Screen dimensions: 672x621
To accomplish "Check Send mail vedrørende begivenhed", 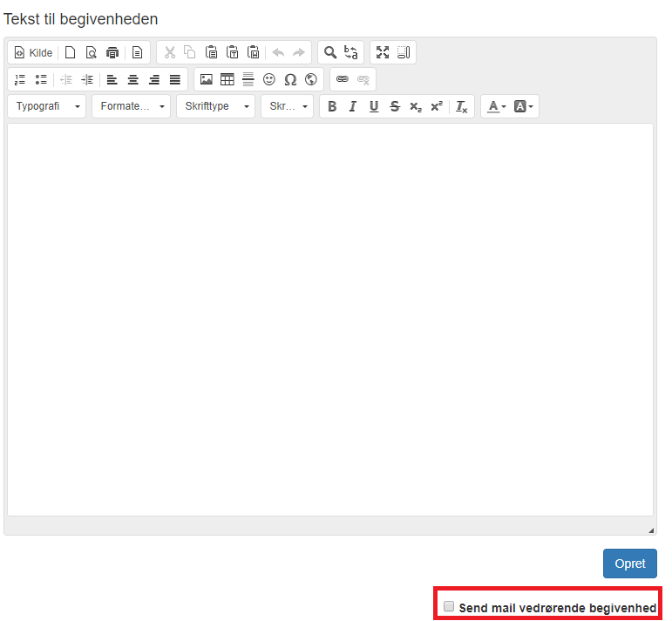I will [x=449, y=606].
